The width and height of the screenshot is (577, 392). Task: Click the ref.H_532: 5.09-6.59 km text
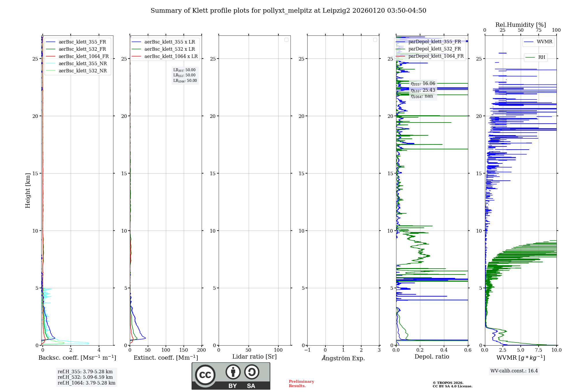85,377
